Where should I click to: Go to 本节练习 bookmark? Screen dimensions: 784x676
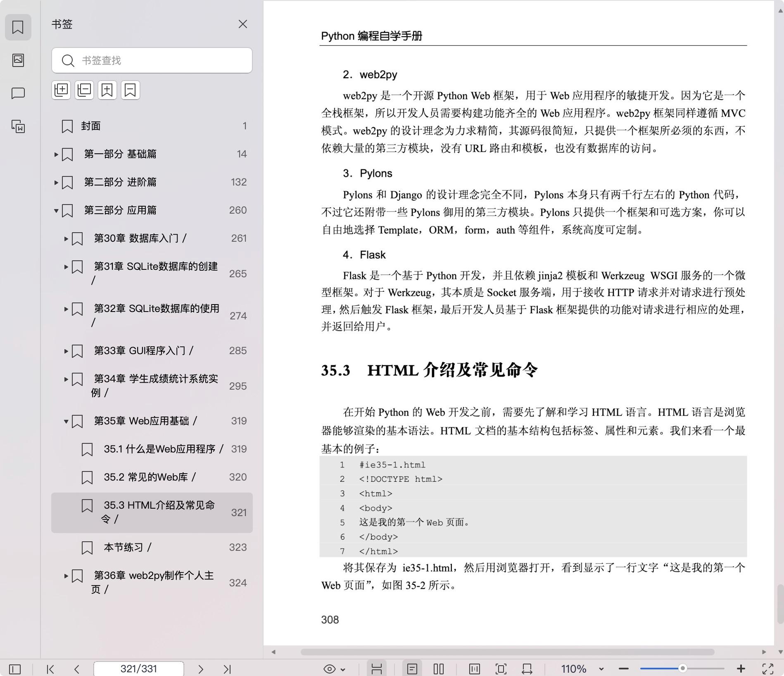[152, 547]
